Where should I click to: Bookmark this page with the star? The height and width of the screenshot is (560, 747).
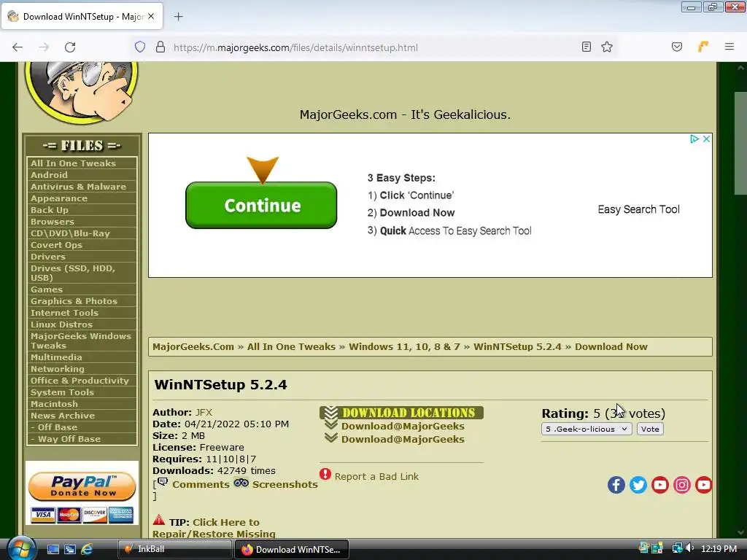click(x=606, y=47)
